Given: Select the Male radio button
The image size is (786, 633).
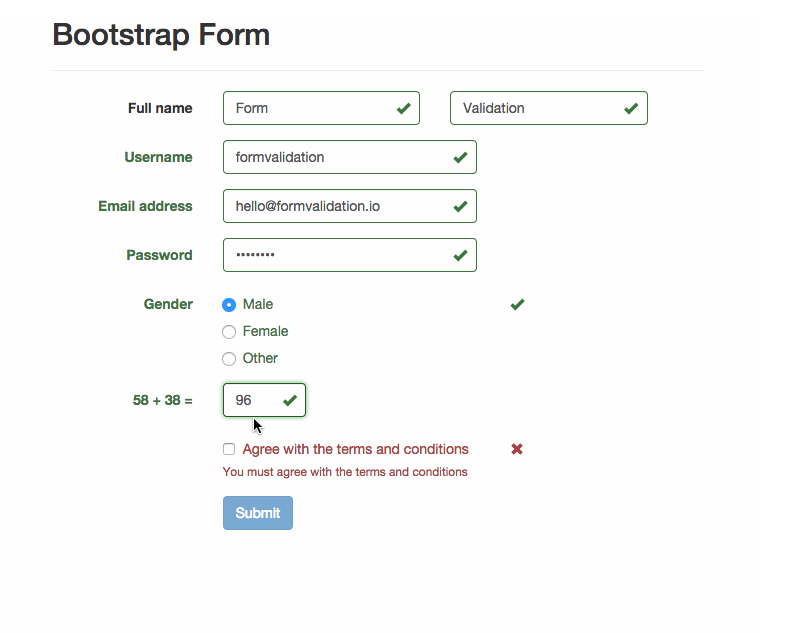Looking at the screenshot, I should tap(229, 305).
